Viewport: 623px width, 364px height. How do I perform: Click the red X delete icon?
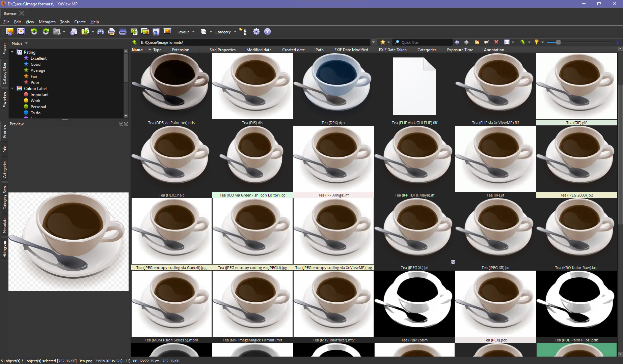click(x=496, y=42)
